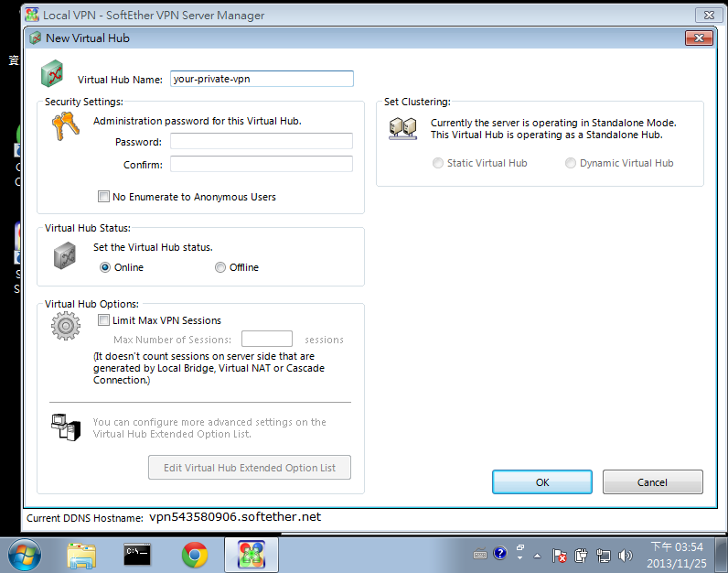Click the SoftEther VPN Server Manager title icon
Viewport: 728px width, 573px height.
[32, 15]
